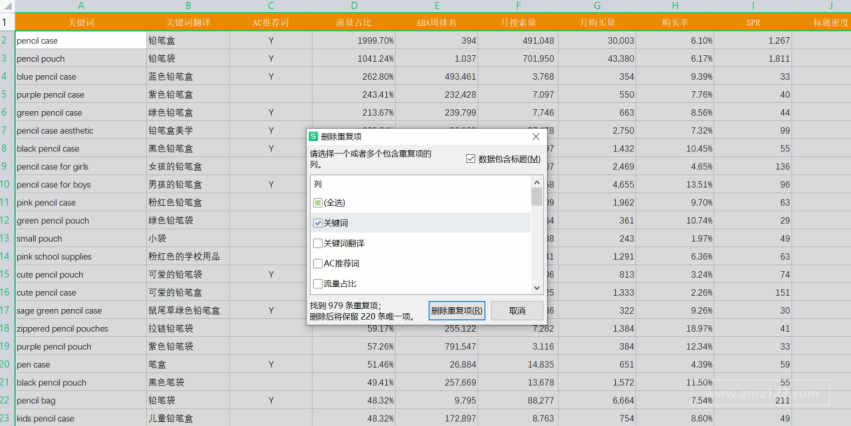Select column D header
The width and height of the screenshot is (851, 426).
pyautogui.click(x=354, y=6)
